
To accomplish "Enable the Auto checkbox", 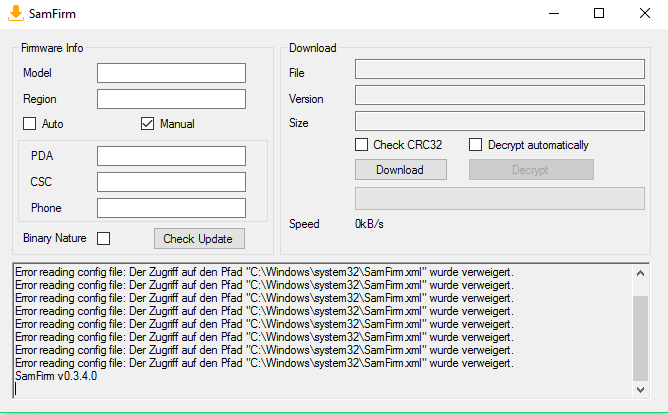I will pos(29,124).
